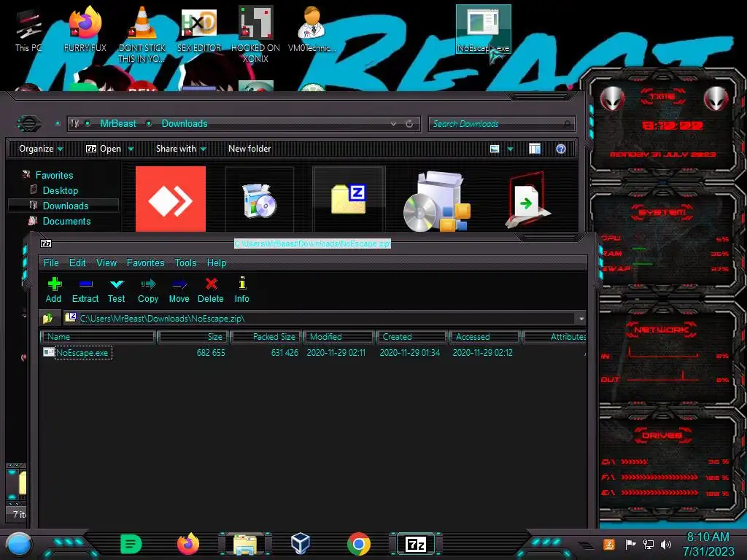Image resolution: width=747 pixels, height=560 pixels.
Task: Extract files using the Extract toolbar icon
Action: pos(85,289)
